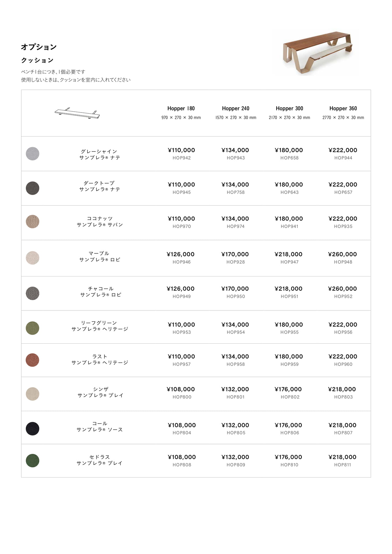This screenshot has width=392, height=554.
Task: Click product code HOP953
Action: point(182,332)
